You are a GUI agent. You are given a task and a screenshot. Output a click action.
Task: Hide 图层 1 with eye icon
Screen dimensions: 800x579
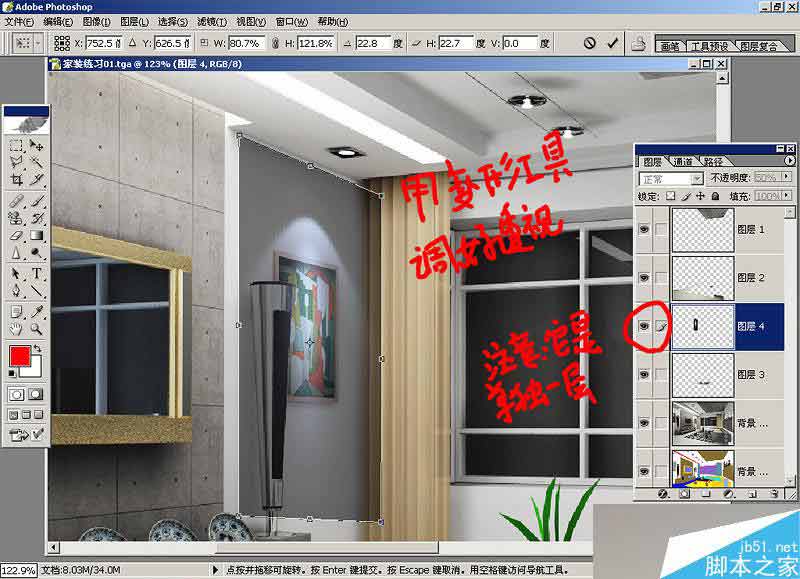pyautogui.click(x=644, y=230)
